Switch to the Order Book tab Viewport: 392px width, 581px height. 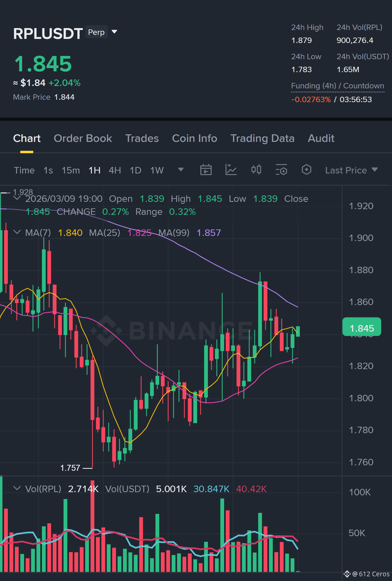click(x=83, y=138)
